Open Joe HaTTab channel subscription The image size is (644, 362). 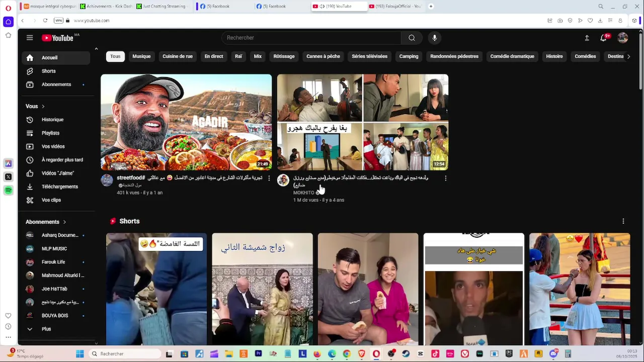pyautogui.click(x=56, y=289)
